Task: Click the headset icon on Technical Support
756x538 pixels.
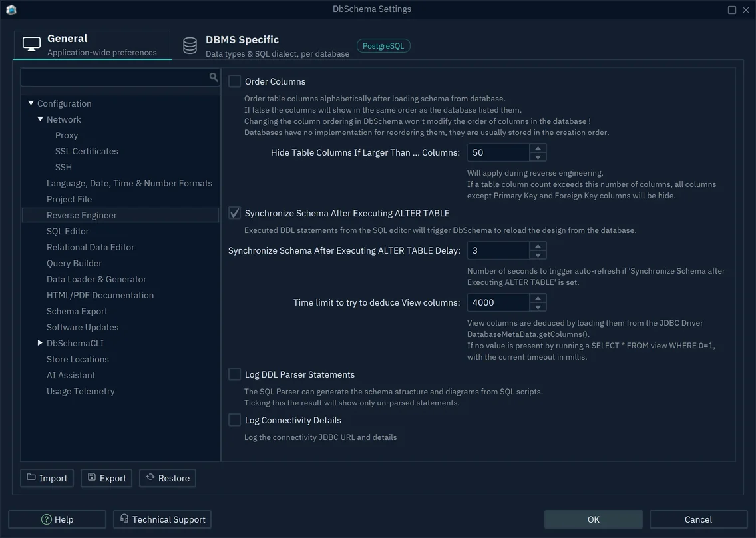Action: [124, 518]
